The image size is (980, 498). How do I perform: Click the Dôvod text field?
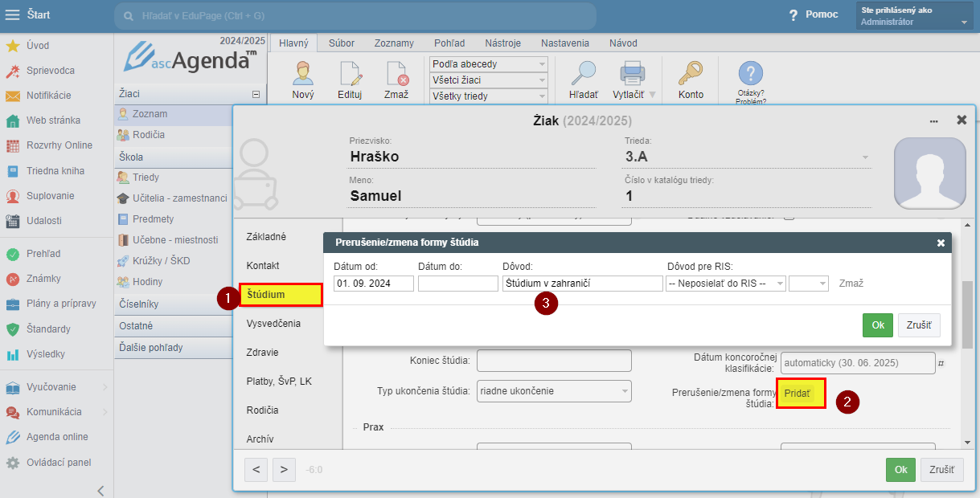[x=582, y=284]
